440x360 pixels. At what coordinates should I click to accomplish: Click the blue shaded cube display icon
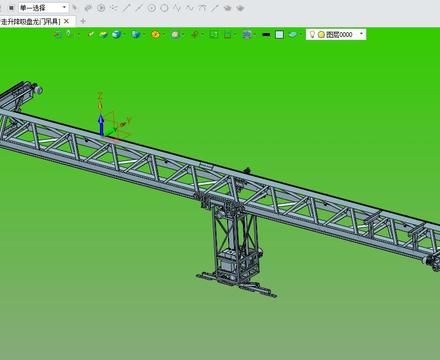[x=116, y=34]
